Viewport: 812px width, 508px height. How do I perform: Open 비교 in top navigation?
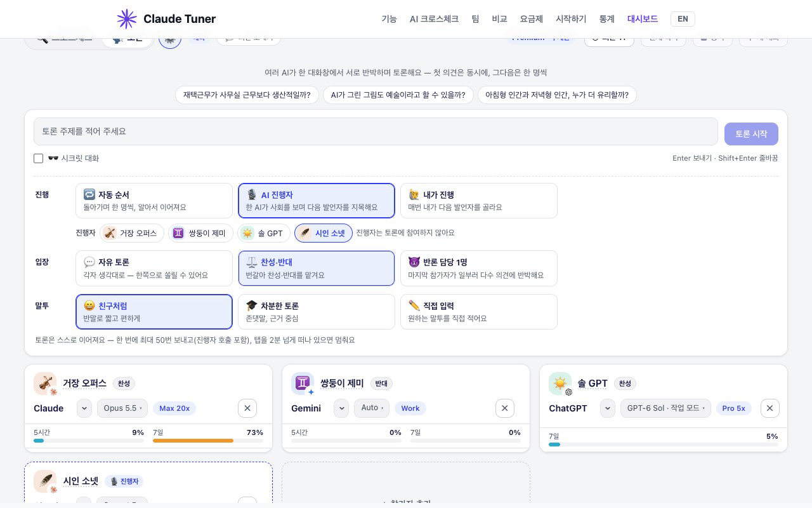tap(499, 19)
